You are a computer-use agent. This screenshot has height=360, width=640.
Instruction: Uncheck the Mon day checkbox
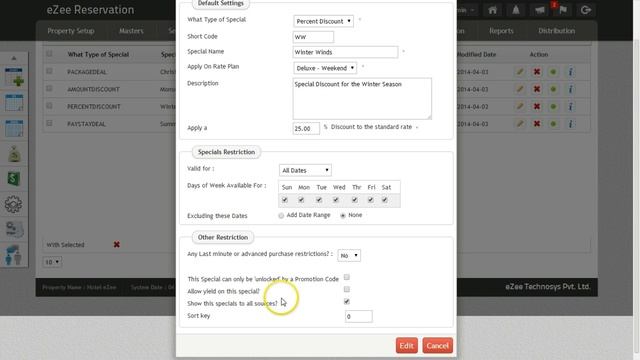[x=301, y=200]
